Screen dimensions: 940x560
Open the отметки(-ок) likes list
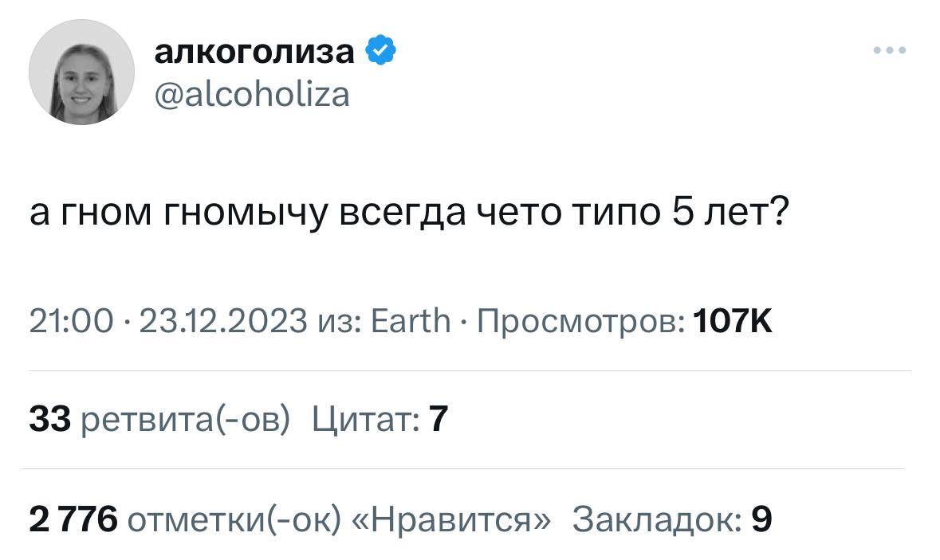click(234, 519)
